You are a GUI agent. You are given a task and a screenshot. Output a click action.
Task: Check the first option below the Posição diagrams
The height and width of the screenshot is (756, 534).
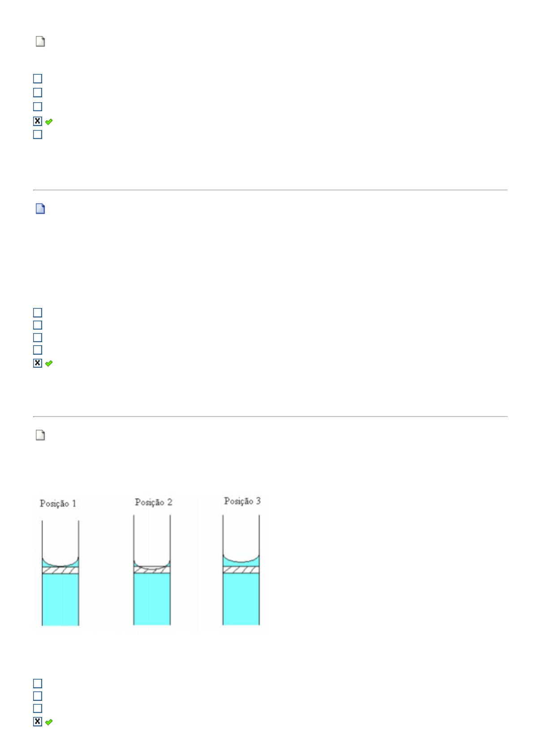(x=38, y=683)
